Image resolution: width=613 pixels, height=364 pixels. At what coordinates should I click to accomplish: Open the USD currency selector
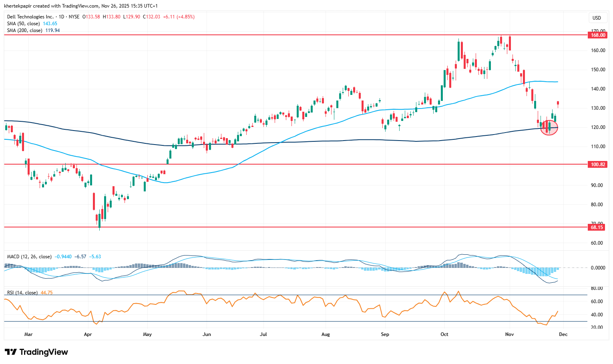click(597, 18)
